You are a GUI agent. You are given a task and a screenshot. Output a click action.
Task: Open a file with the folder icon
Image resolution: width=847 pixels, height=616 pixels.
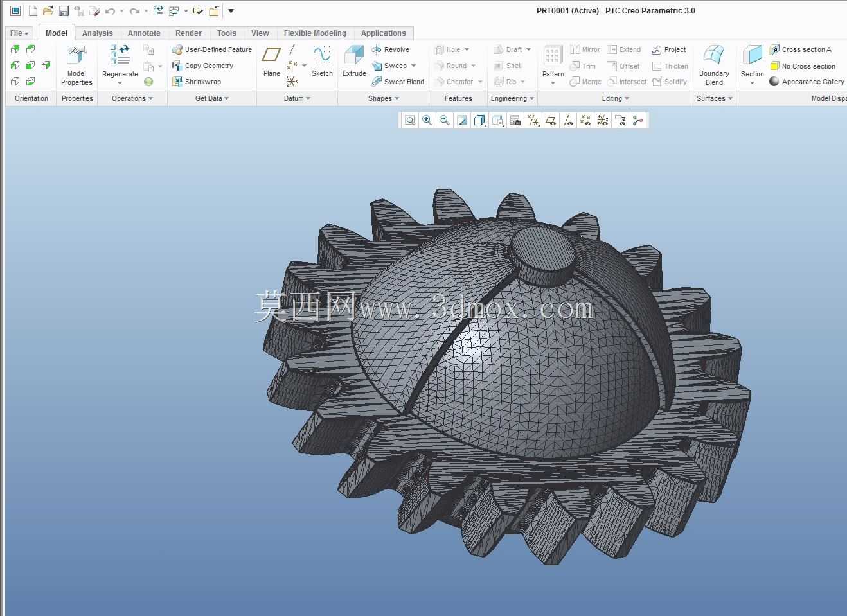click(x=48, y=11)
